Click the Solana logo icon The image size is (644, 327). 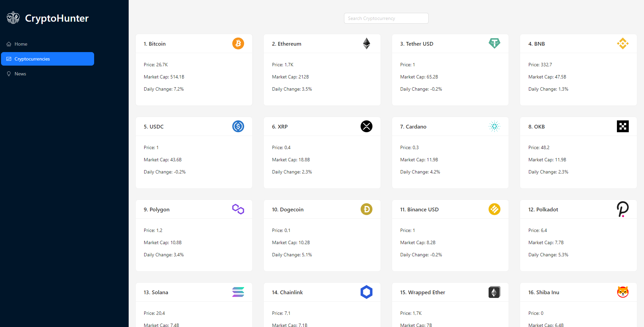pyautogui.click(x=238, y=292)
